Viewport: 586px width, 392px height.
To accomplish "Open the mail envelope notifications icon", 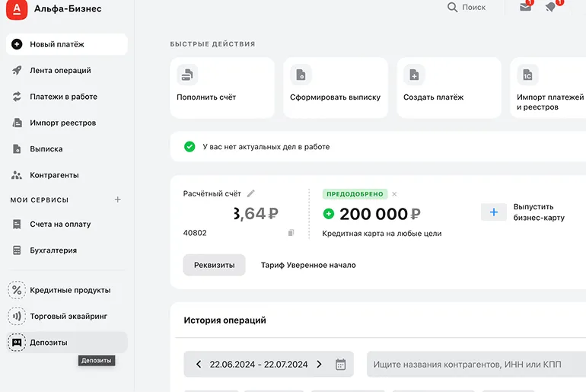I will tap(525, 7).
